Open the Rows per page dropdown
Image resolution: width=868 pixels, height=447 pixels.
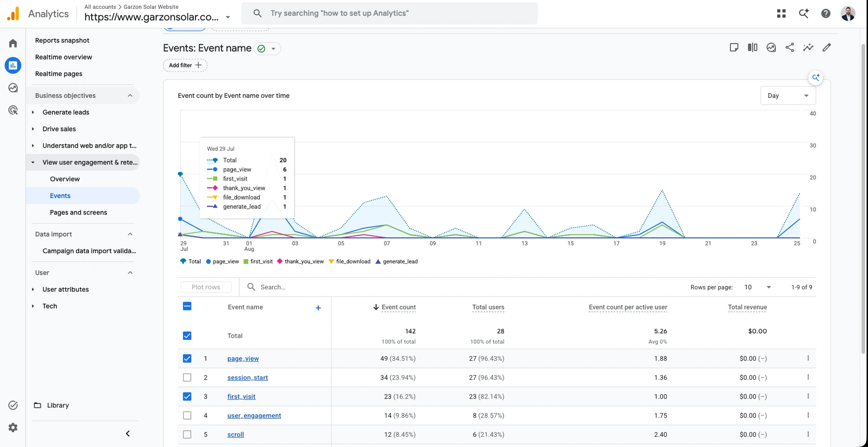(x=758, y=287)
